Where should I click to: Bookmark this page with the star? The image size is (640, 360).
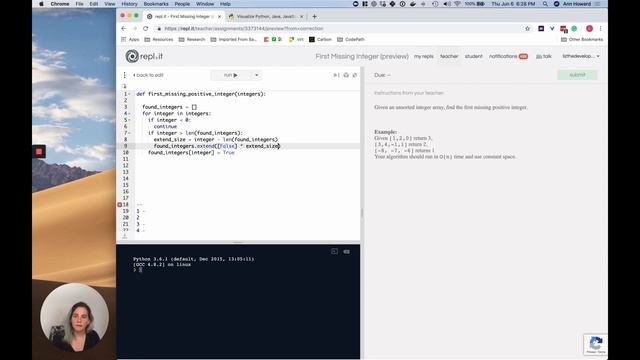[x=527, y=29]
